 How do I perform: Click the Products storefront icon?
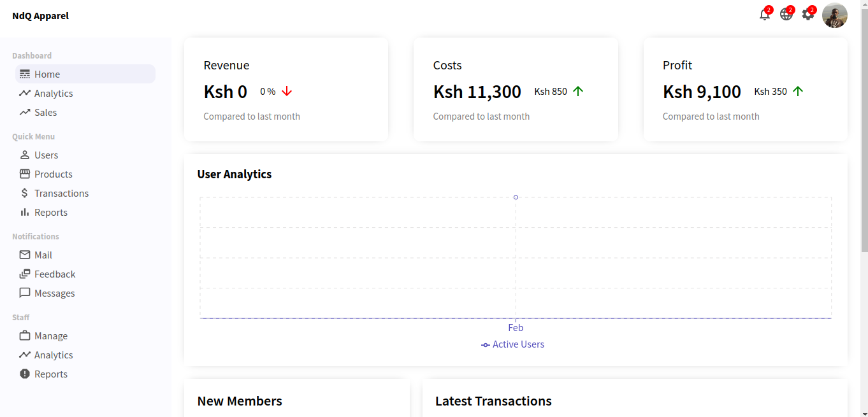pos(25,174)
